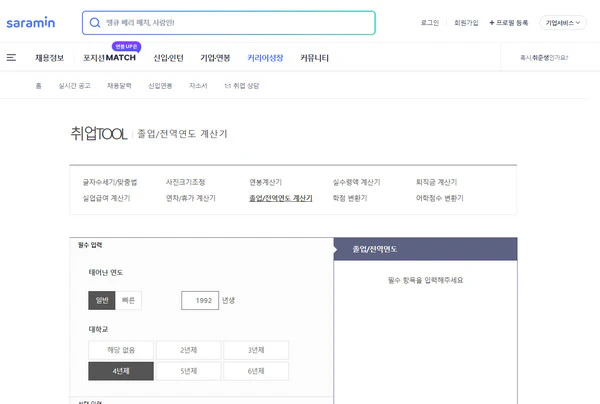This screenshot has width=600, height=404.
Task: Click the 로그인 link
Action: click(x=430, y=22)
